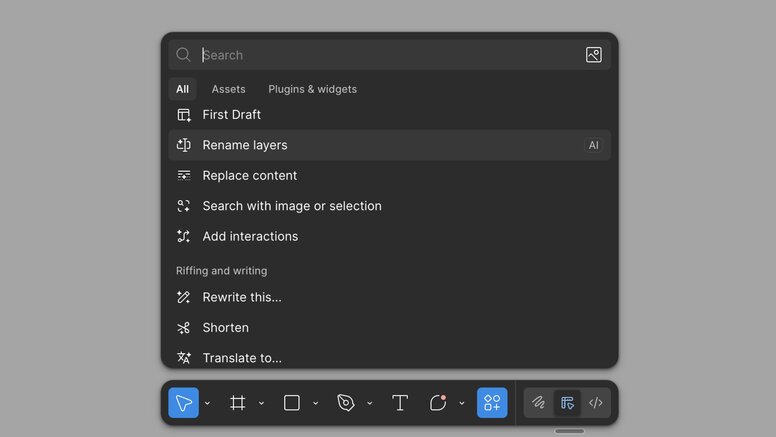Click the First Draft icon
776x437 pixels.
coord(184,115)
